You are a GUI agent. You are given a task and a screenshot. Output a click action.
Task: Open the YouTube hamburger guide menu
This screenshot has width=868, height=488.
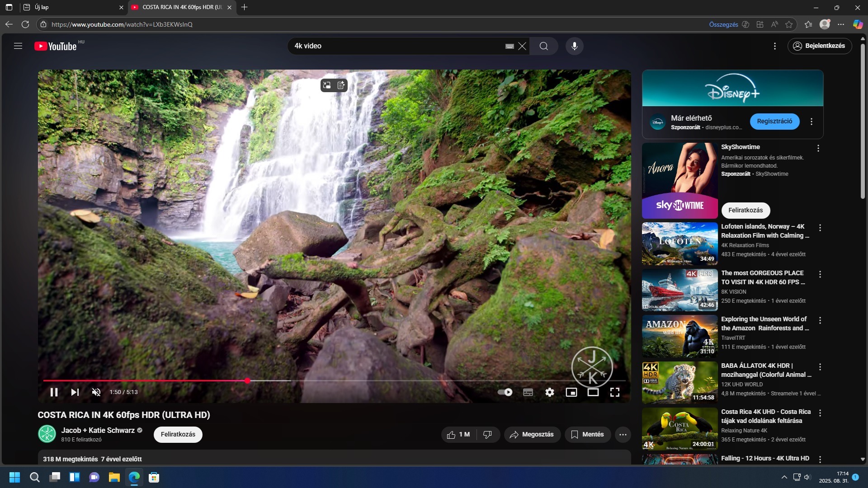(x=18, y=46)
